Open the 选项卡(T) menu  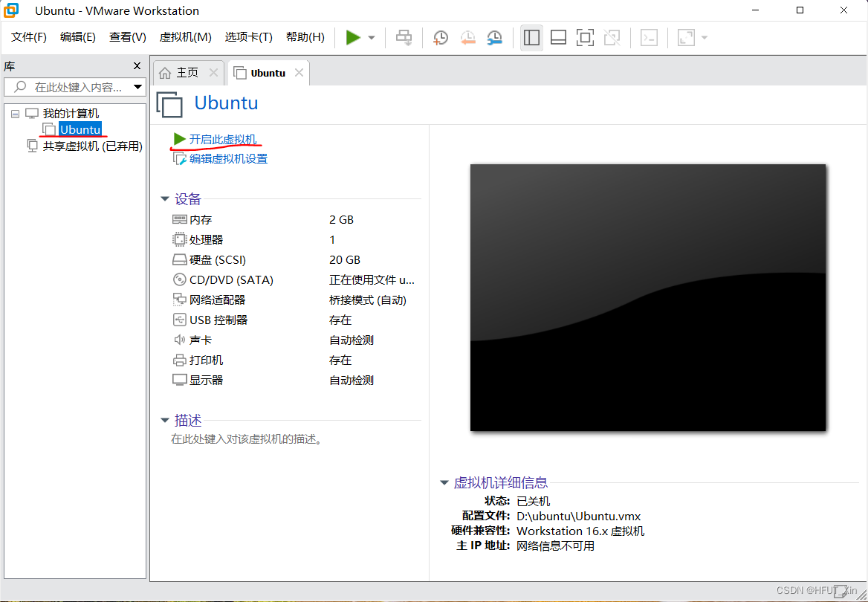tap(248, 37)
